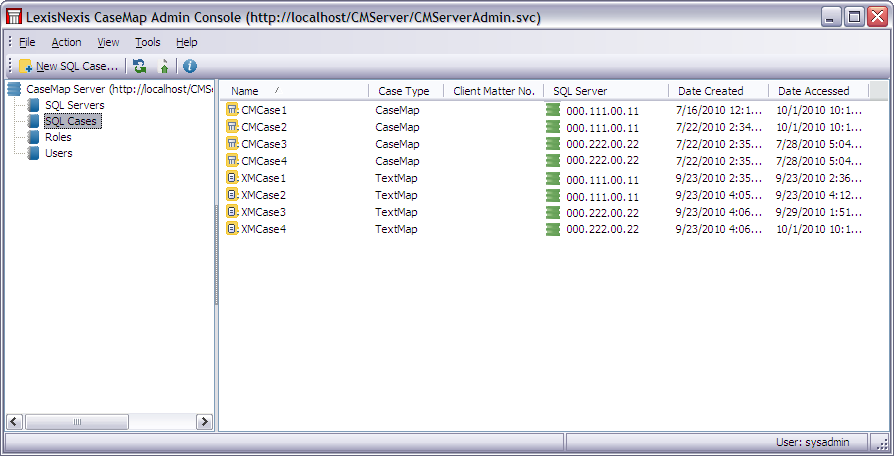Select Roles in the tree
Screen dimensions: 894x456
click(58, 137)
